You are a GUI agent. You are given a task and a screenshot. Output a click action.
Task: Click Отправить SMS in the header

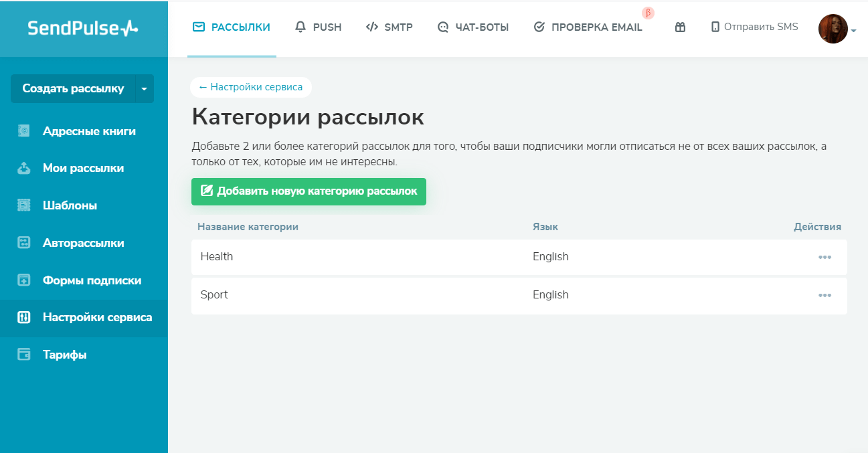tap(754, 27)
